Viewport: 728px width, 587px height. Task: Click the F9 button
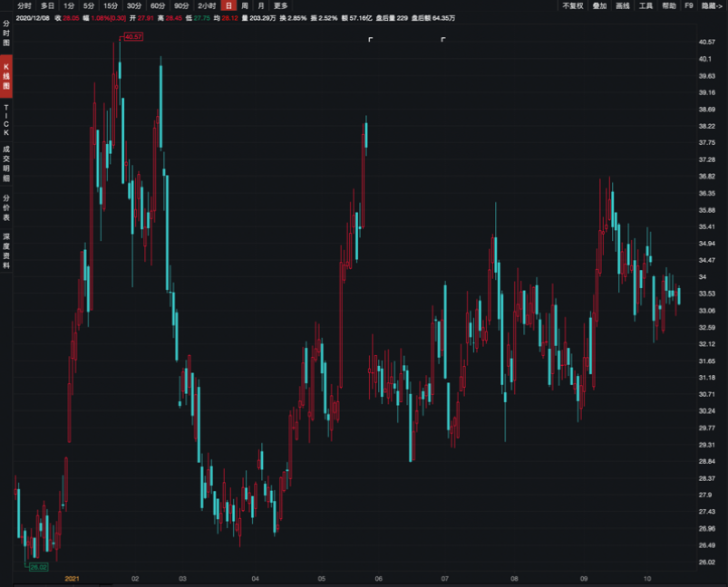tap(689, 6)
